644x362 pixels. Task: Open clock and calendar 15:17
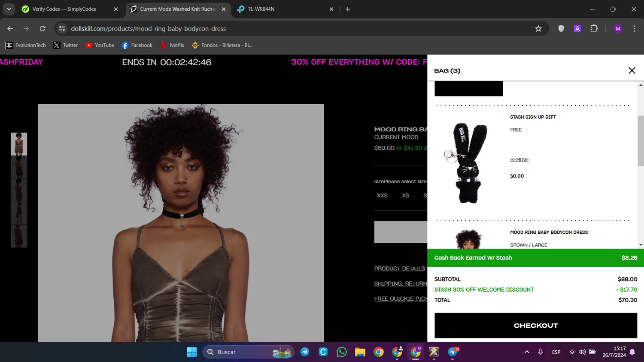coord(614,352)
